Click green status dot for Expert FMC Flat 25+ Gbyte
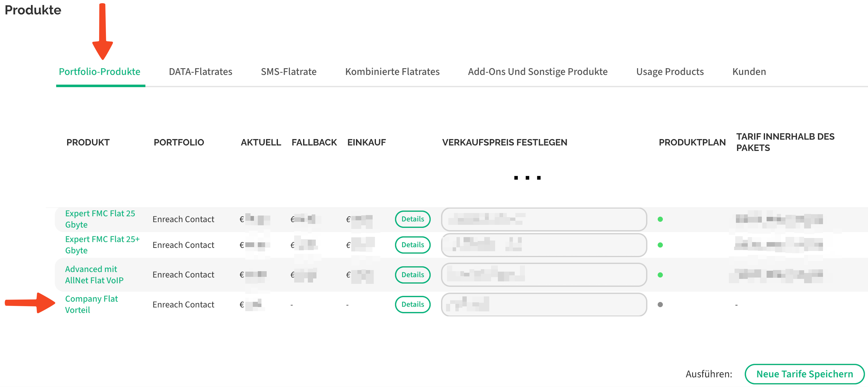868x387 pixels. [x=660, y=245]
